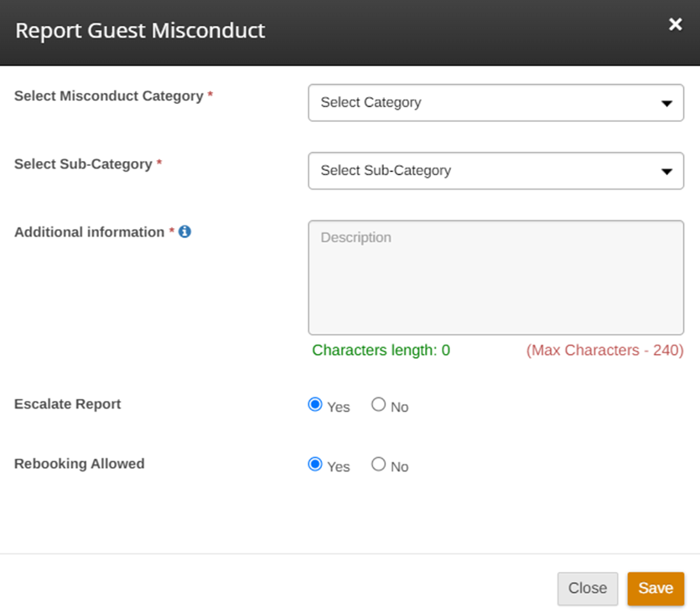Click inside the Description text area

495,277
